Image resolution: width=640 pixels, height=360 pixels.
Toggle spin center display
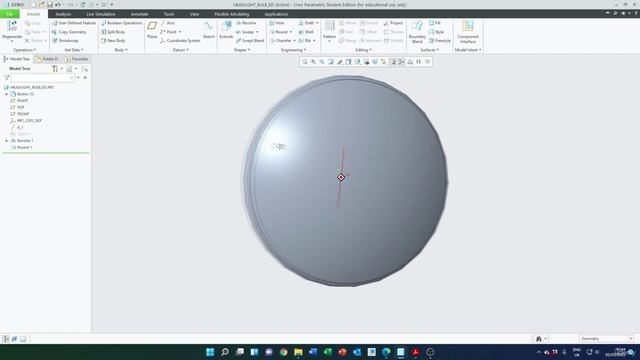[401, 62]
